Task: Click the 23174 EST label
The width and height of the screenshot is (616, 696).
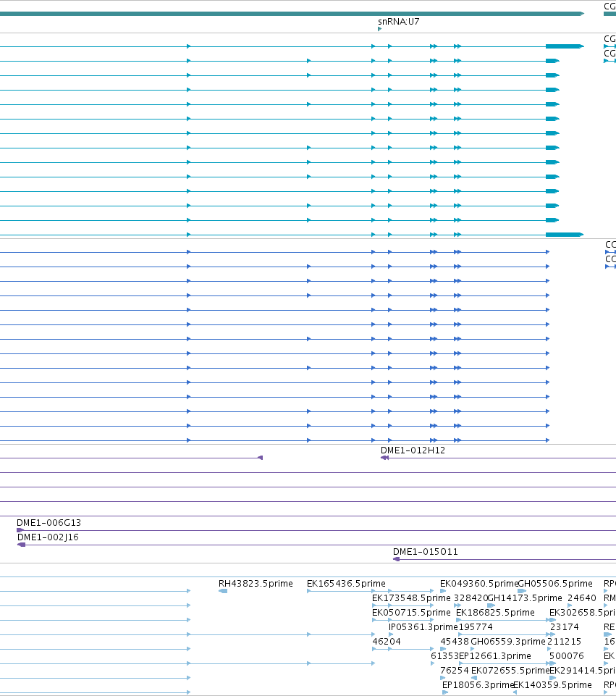Action: click(564, 626)
